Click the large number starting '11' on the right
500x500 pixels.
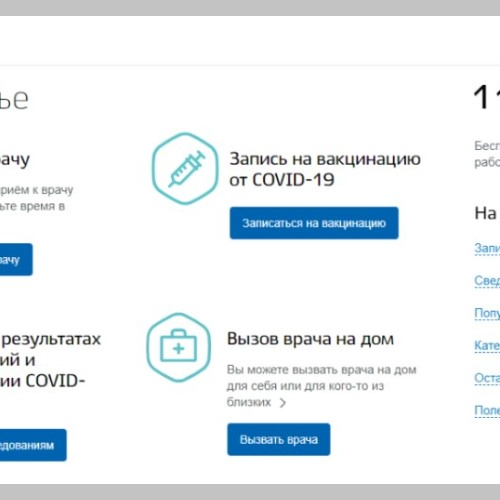pos(487,97)
